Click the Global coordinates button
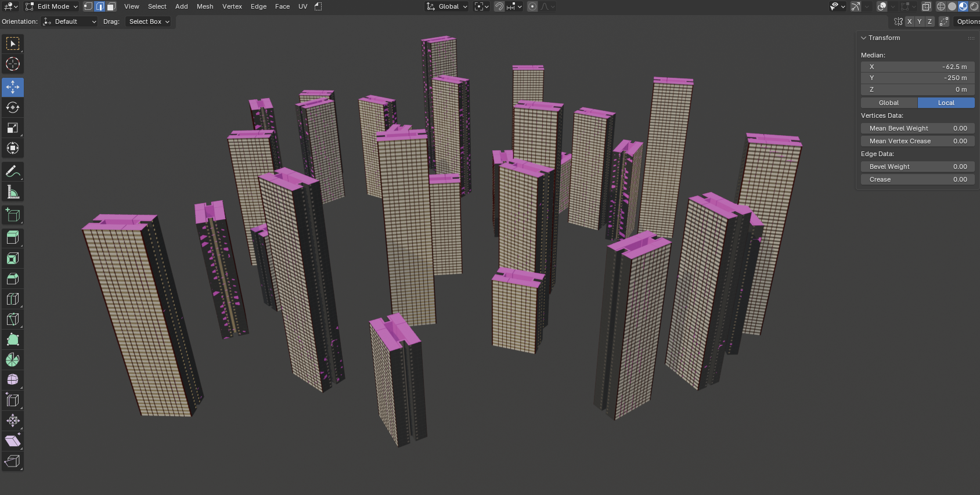The width and height of the screenshot is (980, 495). (x=888, y=103)
